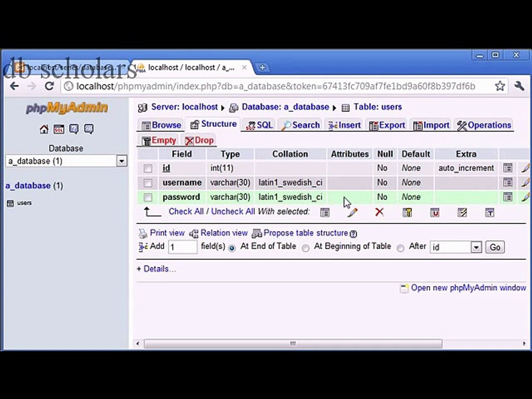
Task: Click the Add fields number input
Action: [182, 247]
